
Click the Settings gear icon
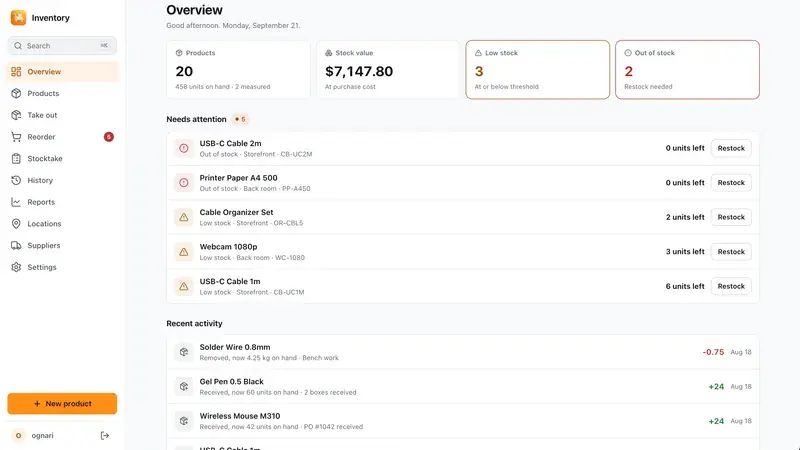(16, 267)
